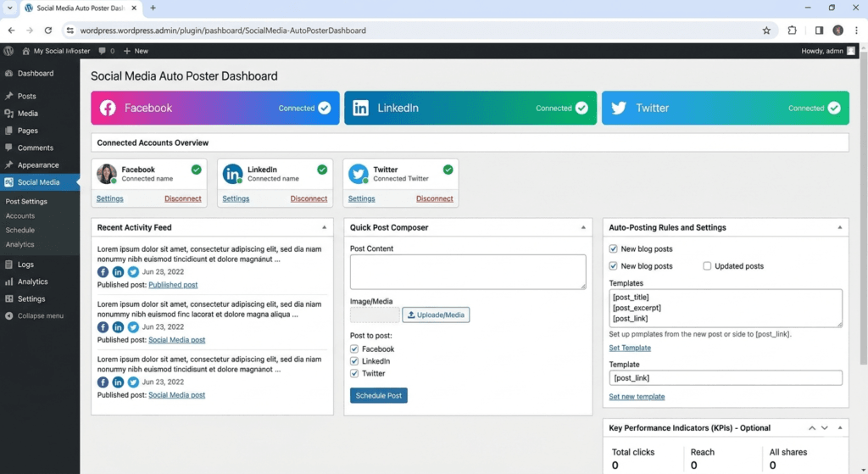Click the LinkedIn banner logo
868x474 pixels.
(360, 108)
